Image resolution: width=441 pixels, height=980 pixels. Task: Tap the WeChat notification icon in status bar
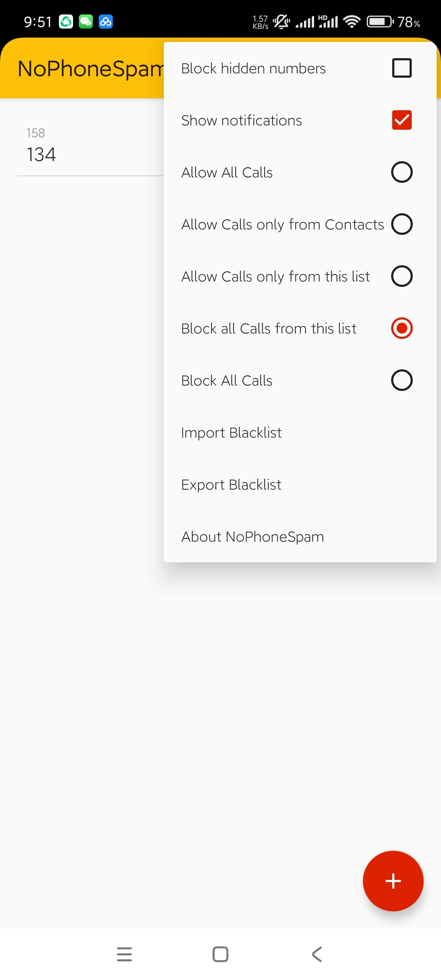click(x=86, y=22)
